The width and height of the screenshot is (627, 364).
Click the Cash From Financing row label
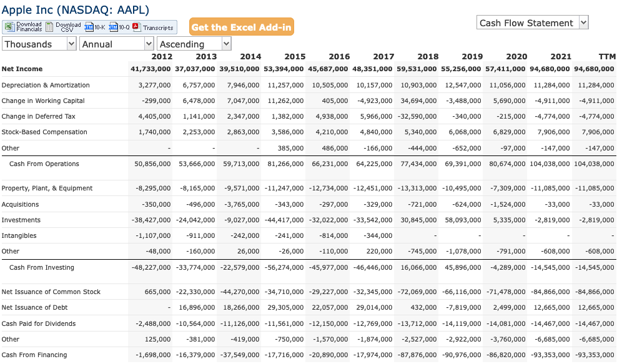[34, 355]
